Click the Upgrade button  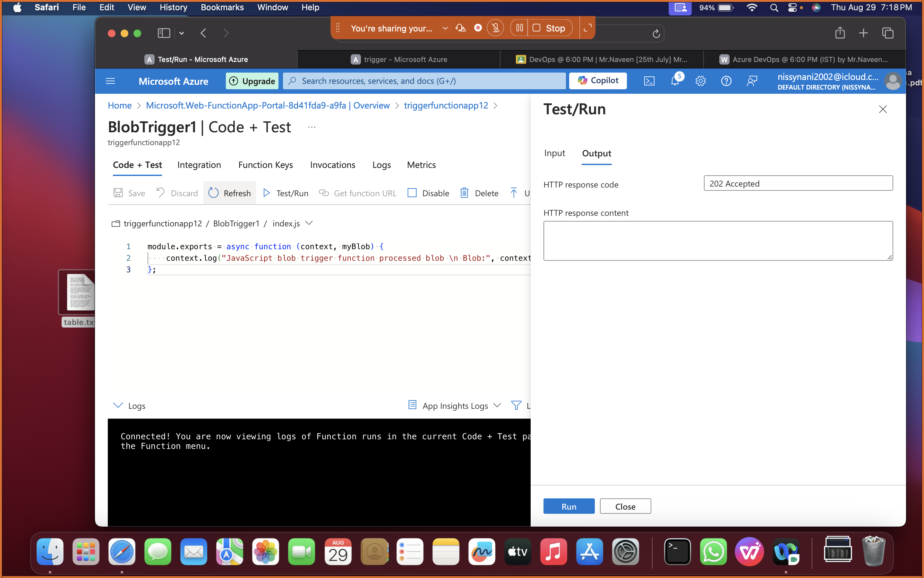pyautogui.click(x=252, y=81)
